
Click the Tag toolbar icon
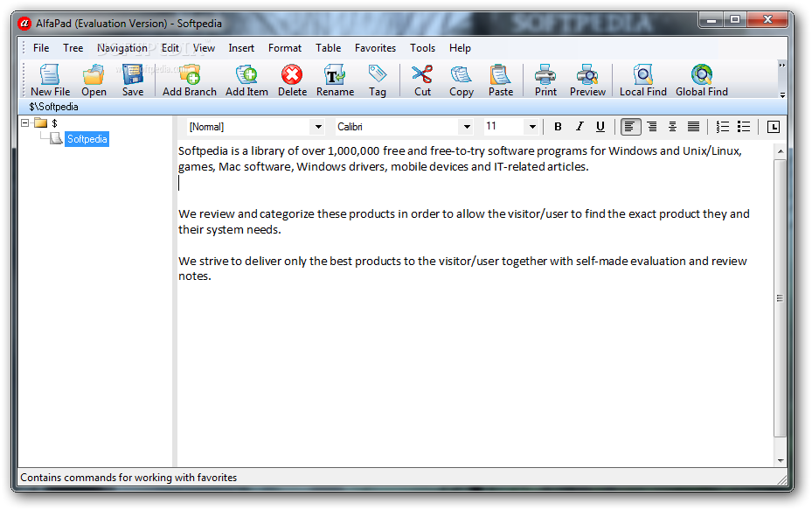(x=377, y=80)
